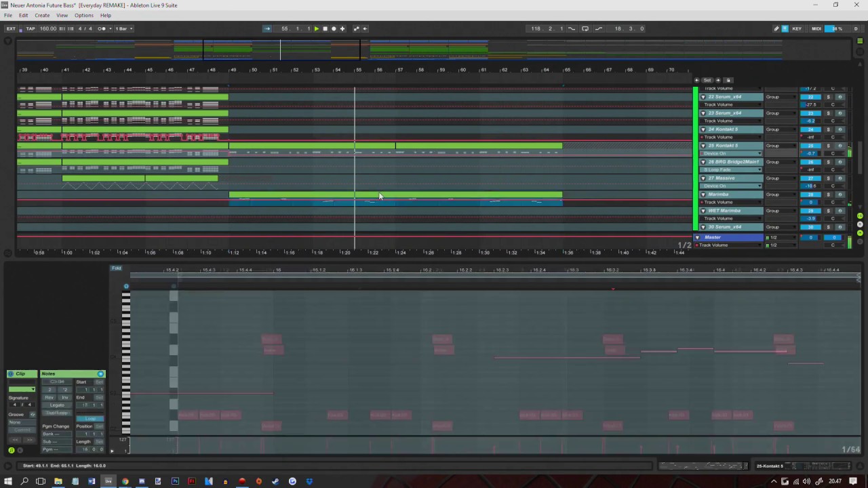Click the Set locator button
Screen dimensions: 868x488
pyautogui.click(x=707, y=80)
